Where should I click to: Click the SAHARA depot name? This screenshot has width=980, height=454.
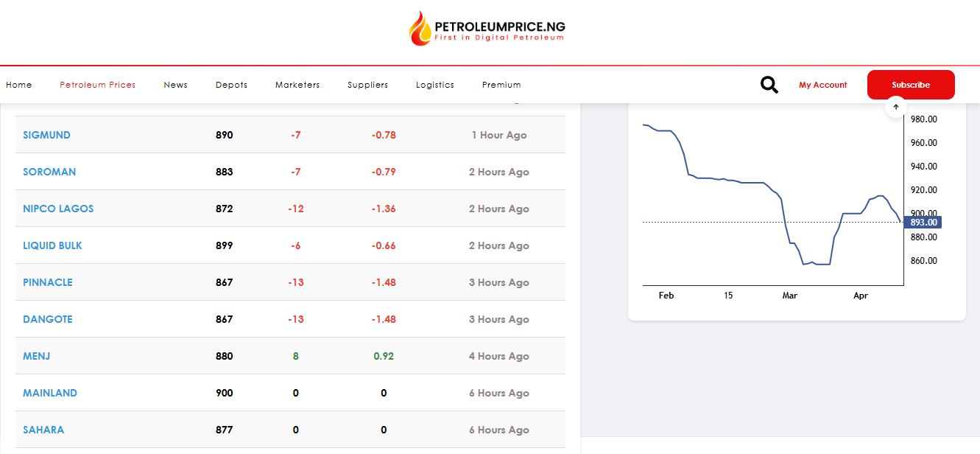tap(43, 430)
